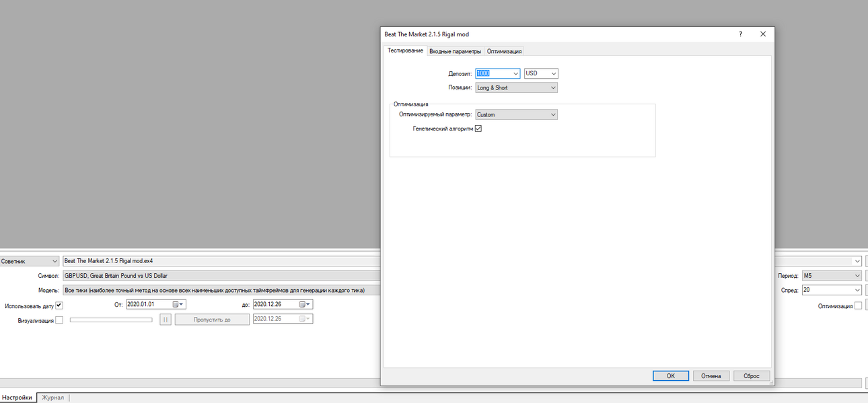Toggle the Генетический алгоритм checkbox

pos(478,129)
